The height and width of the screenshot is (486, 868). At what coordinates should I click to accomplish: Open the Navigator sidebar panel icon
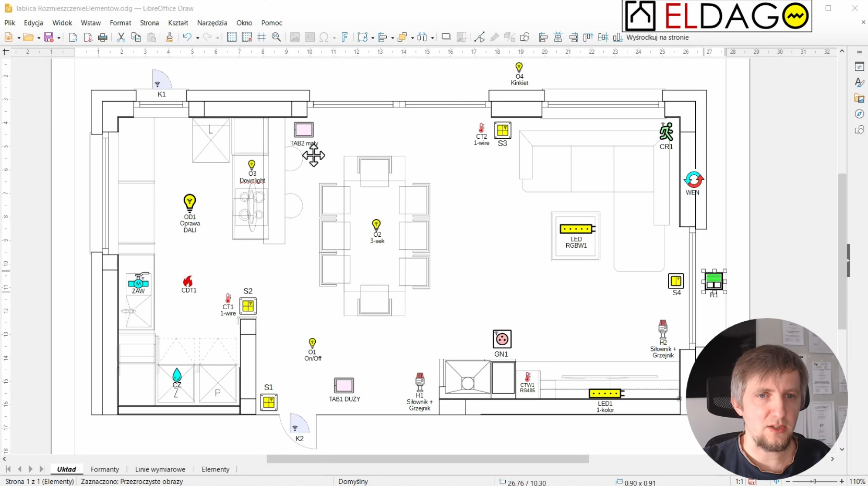[859, 114]
